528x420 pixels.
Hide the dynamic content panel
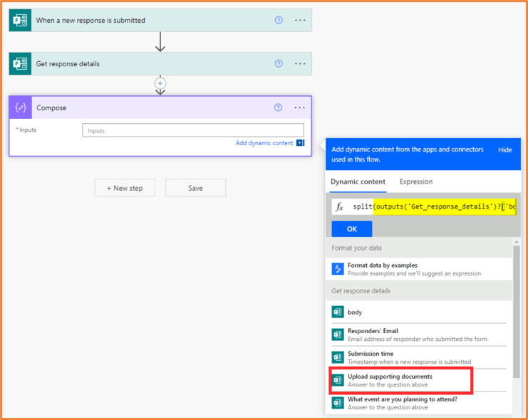[x=505, y=150]
